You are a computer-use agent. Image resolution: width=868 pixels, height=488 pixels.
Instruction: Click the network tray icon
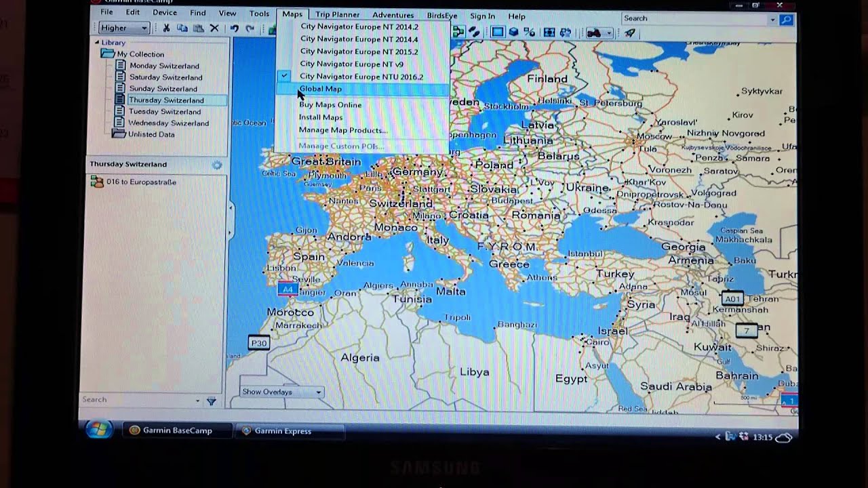click(731, 436)
